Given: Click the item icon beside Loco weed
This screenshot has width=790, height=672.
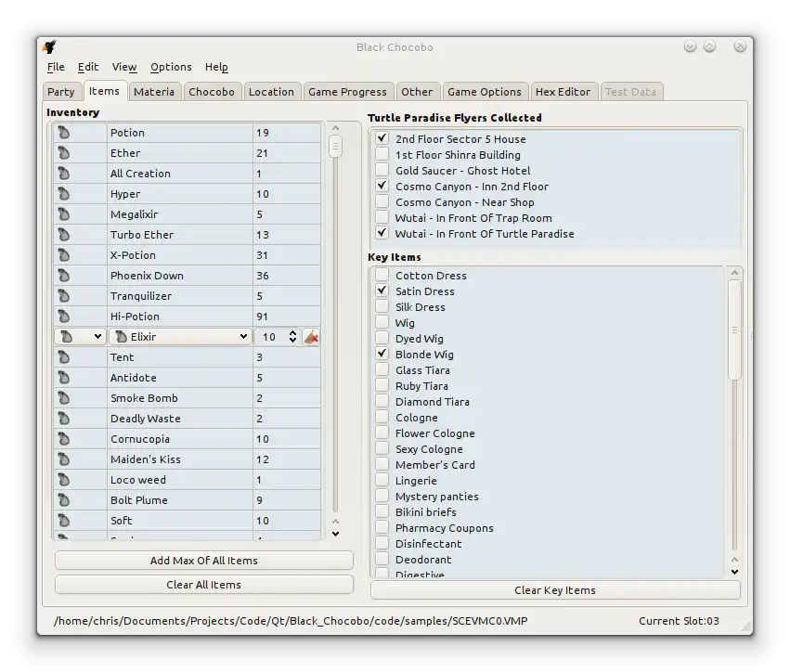Looking at the screenshot, I should [63, 480].
